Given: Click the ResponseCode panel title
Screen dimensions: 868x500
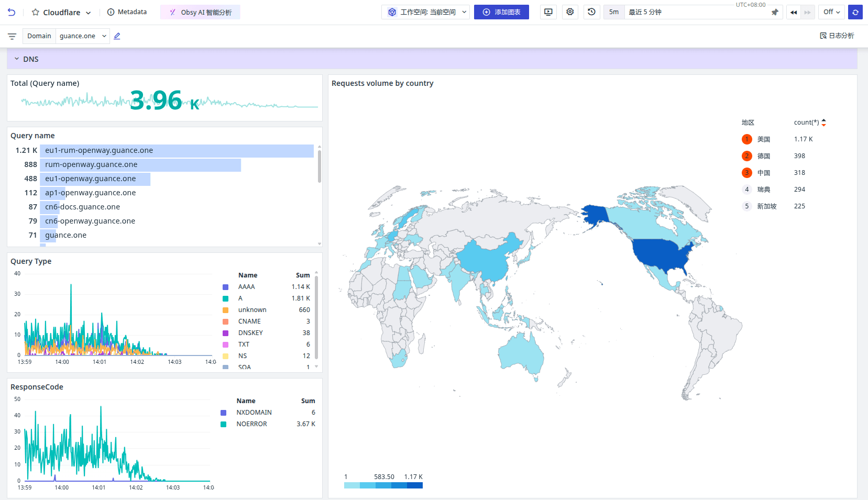Looking at the screenshot, I should click(37, 387).
